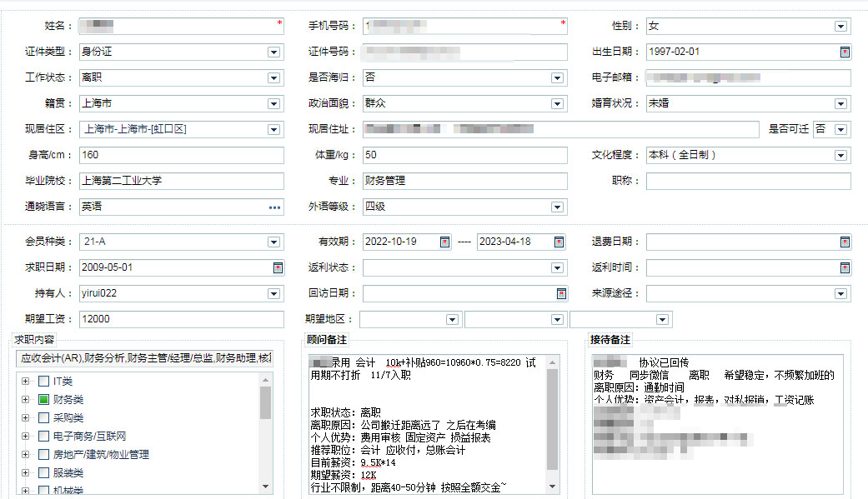Click the 证件号码 input field
Viewport: 868px width, 499px height.
[465, 52]
